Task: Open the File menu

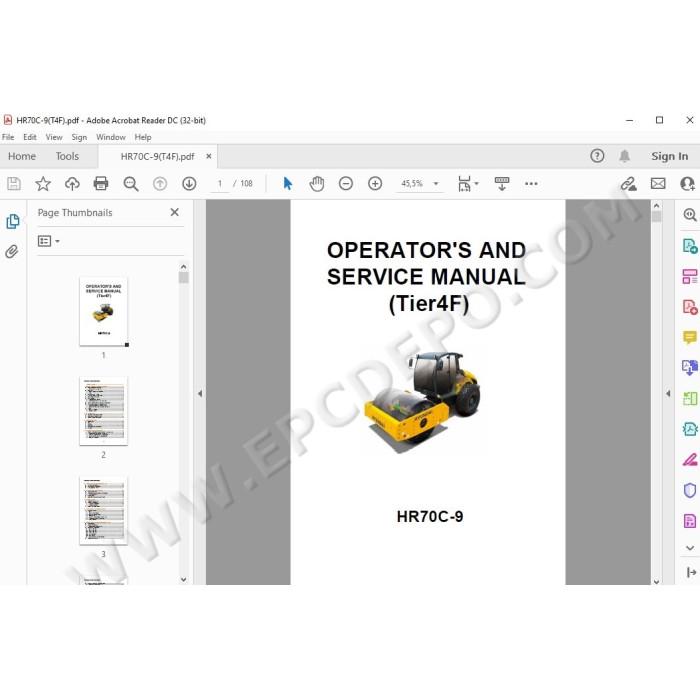Action: point(8,137)
